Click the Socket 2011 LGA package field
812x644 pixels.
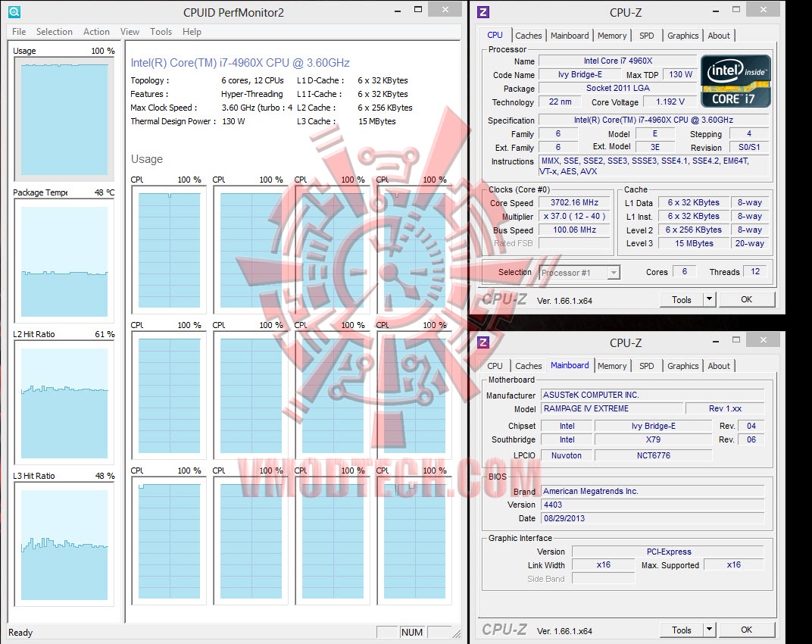point(618,88)
